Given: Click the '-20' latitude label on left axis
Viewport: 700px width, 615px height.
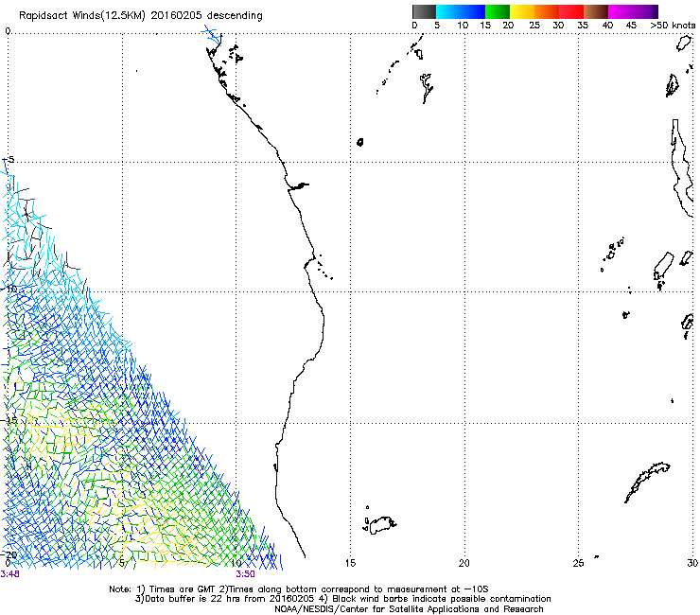Looking at the screenshot, I should (x=9, y=554).
